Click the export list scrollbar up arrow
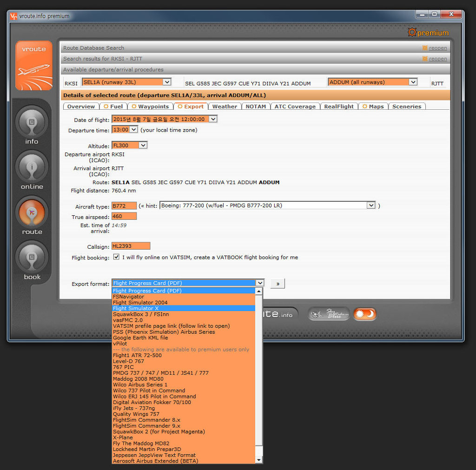 pyautogui.click(x=258, y=291)
